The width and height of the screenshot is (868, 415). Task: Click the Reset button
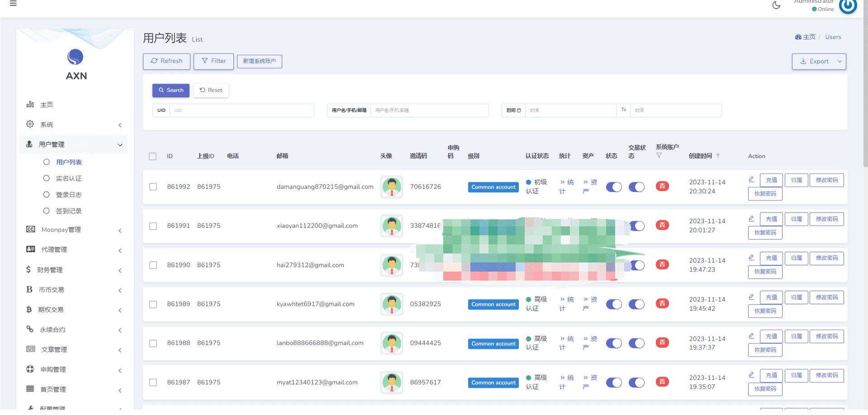coord(211,90)
